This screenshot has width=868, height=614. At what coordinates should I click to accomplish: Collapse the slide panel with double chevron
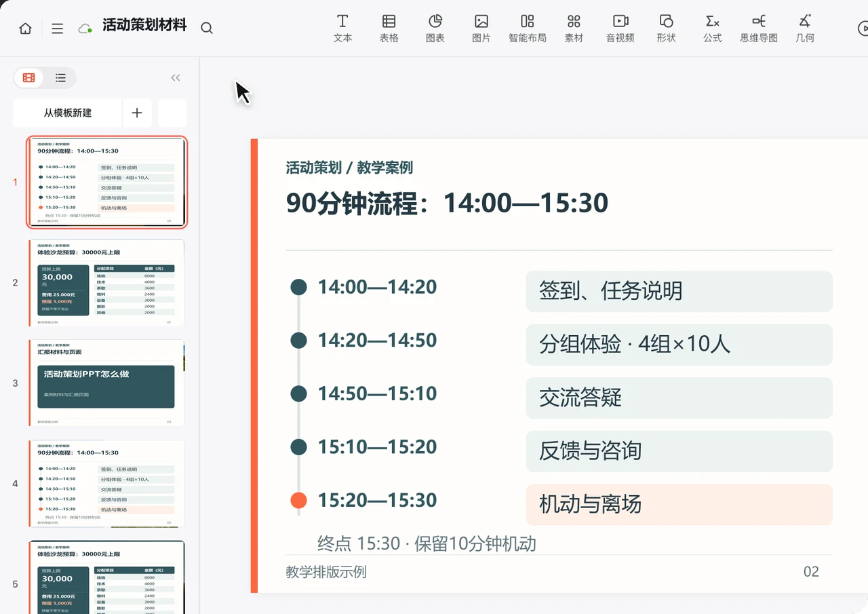click(x=176, y=78)
